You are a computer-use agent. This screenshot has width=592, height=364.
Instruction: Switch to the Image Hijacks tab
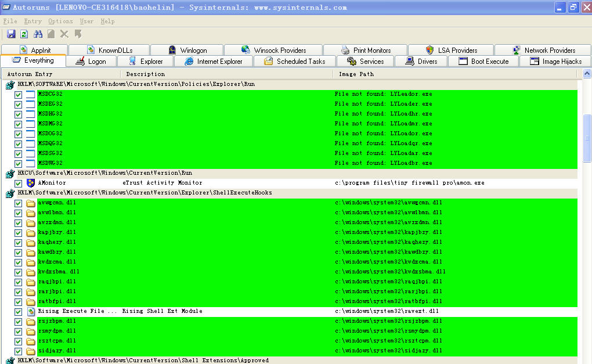[x=556, y=61]
